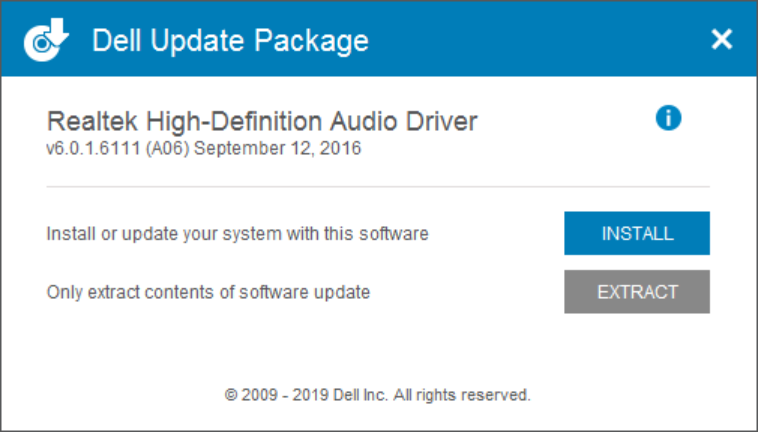
Task: Start the driver installation with INSTALL
Action: point(637,233)
